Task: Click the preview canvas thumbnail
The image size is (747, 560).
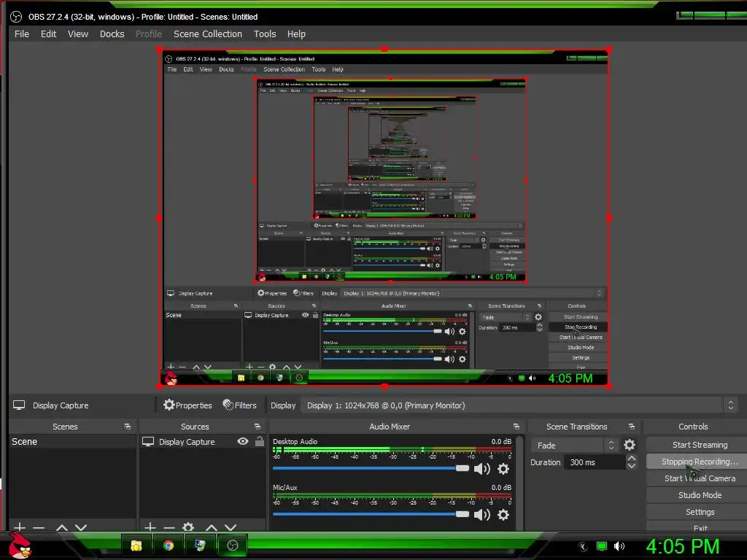Action: 384,217
